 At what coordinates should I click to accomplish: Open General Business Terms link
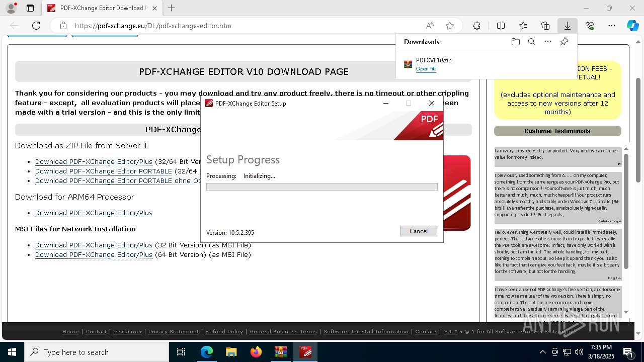point(283,331)
